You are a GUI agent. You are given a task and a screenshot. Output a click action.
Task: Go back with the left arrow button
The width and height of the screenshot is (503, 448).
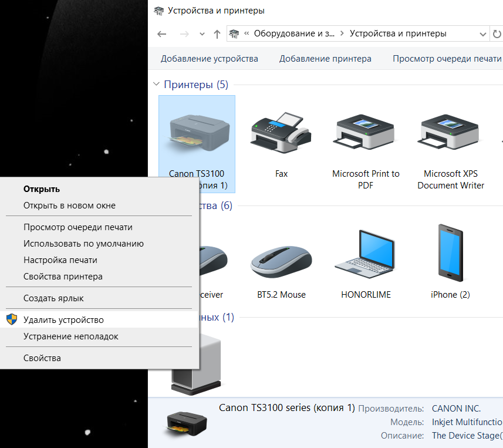(161, 33)
